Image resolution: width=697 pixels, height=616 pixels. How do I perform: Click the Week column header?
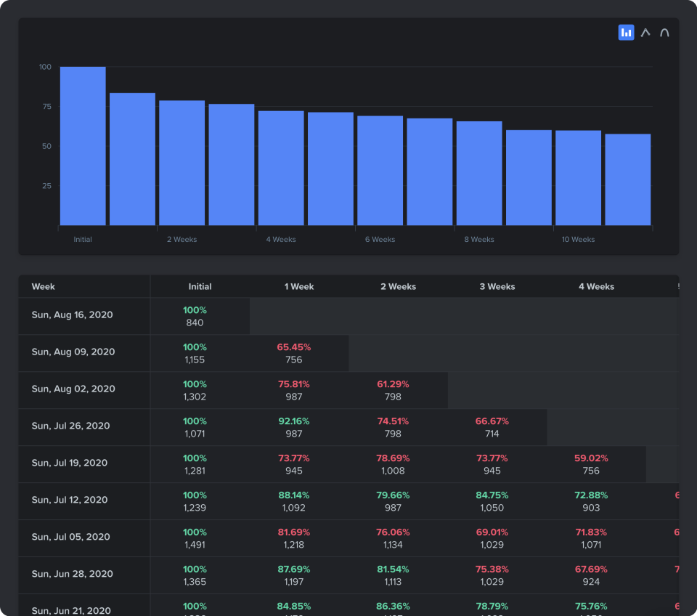tap(43, 286)
